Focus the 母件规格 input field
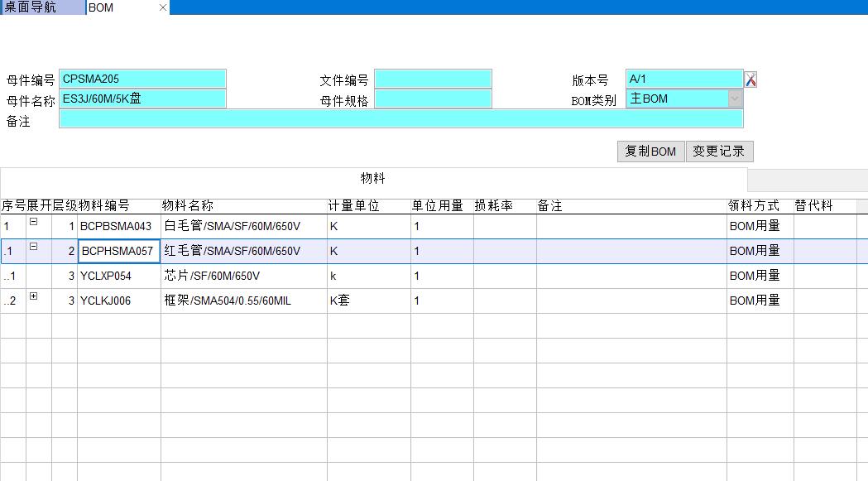 433,99
